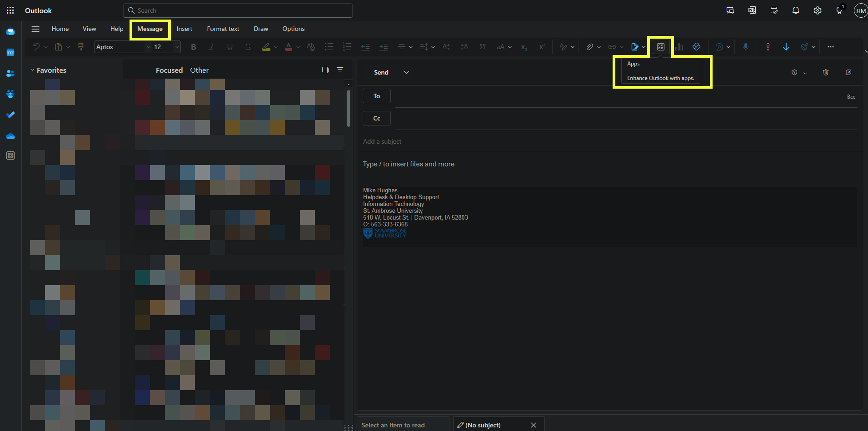Open the ribbon More options ellipsis
868x431 pixels.
click(831, 47)
